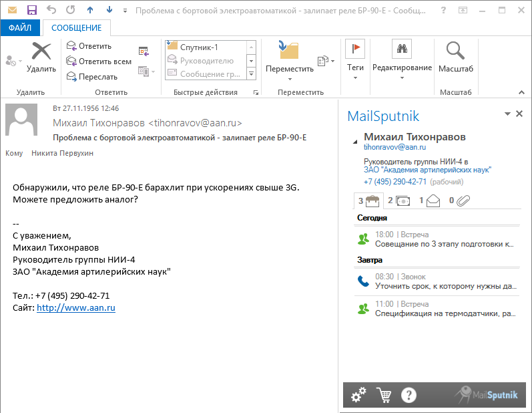Go to the next item with the down arrow
The image size is (532, 413).
[109, 10]
